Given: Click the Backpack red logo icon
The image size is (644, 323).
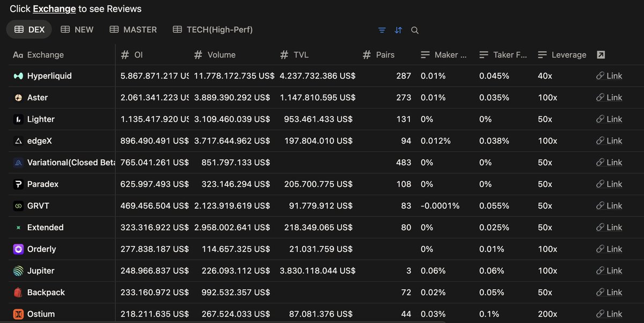Looking at the screenshot, I should click(x=18, y=292).
